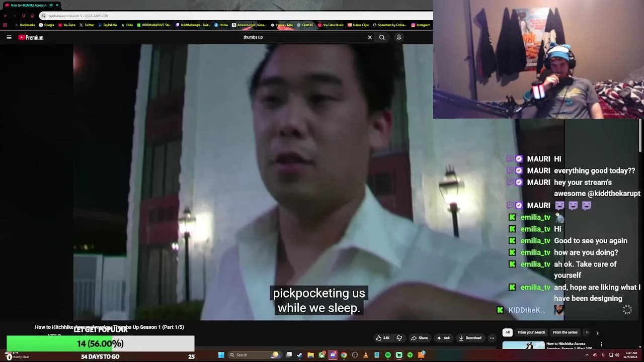Open Task View in the taskbar
This screenshot has width=644, height=362.
pyautogui.click(x=289, y=355)
